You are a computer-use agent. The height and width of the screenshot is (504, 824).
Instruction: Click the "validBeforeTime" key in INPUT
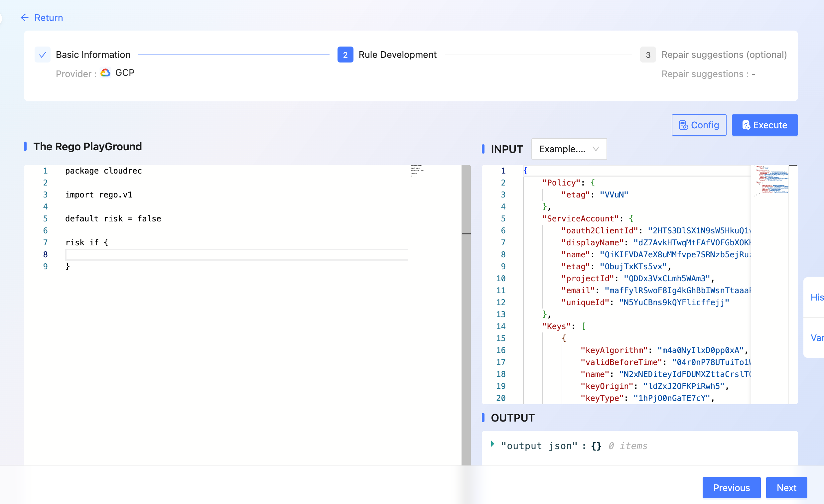click(621, 362)
